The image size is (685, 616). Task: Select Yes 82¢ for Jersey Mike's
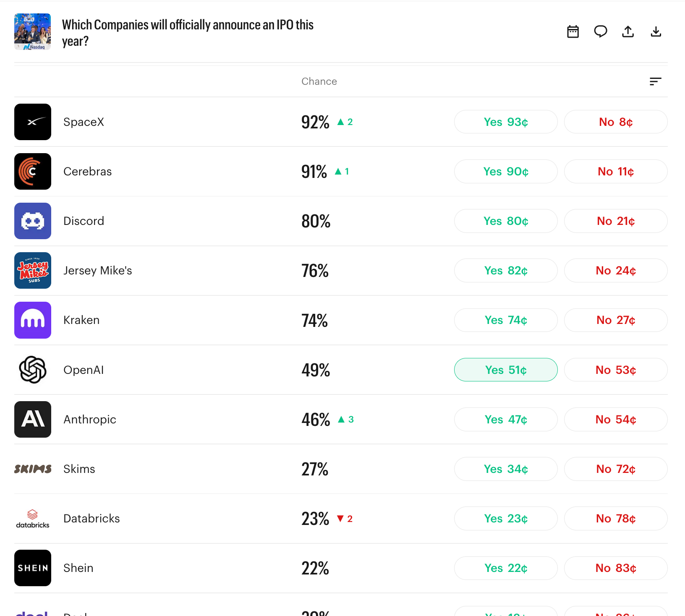pos(506,271)
